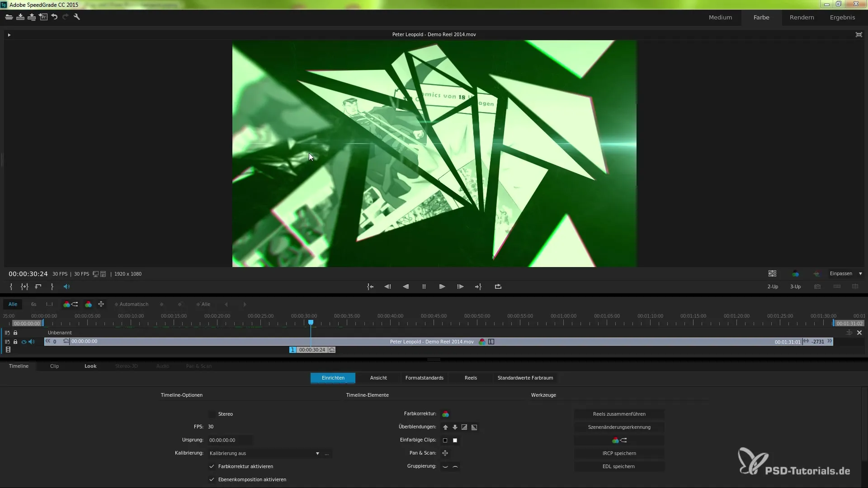The height and width of the screenshot is (488, 868).
Task: Uncheck Farbkorrektur aktivieren
Action: coord(212,466)
